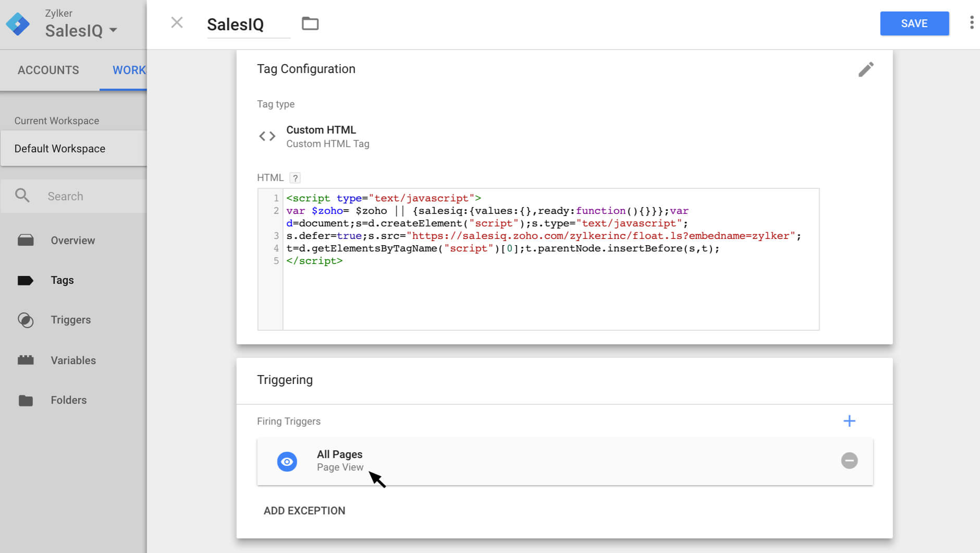Screen dimensions: 980x553
Task: Switch to the Accounts tab
Action: (48, 70)
